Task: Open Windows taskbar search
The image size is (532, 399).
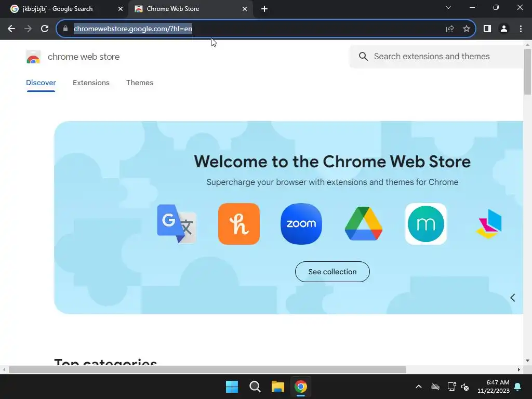Action: 255,387
